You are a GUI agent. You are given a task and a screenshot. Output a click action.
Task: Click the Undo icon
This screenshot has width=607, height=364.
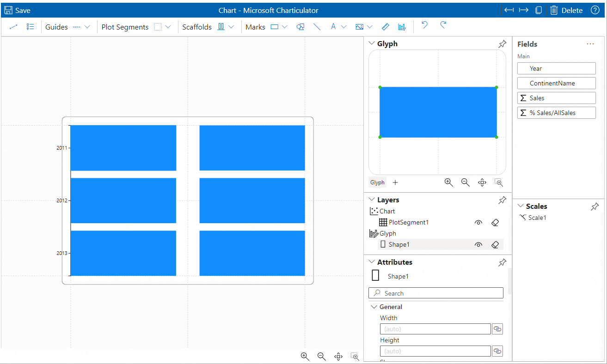(424, 27)
